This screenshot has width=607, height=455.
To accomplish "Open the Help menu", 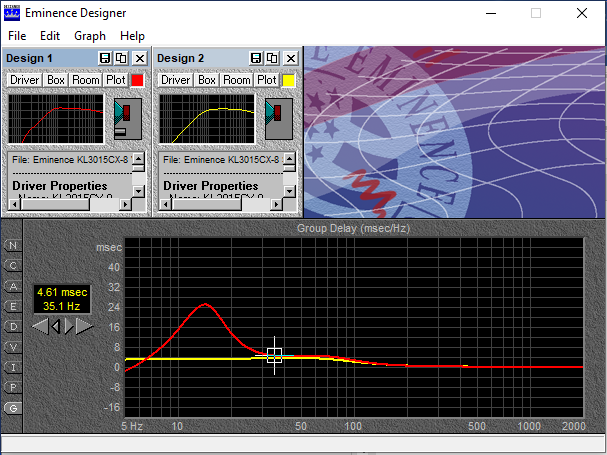I will click(x=132, y=36).
